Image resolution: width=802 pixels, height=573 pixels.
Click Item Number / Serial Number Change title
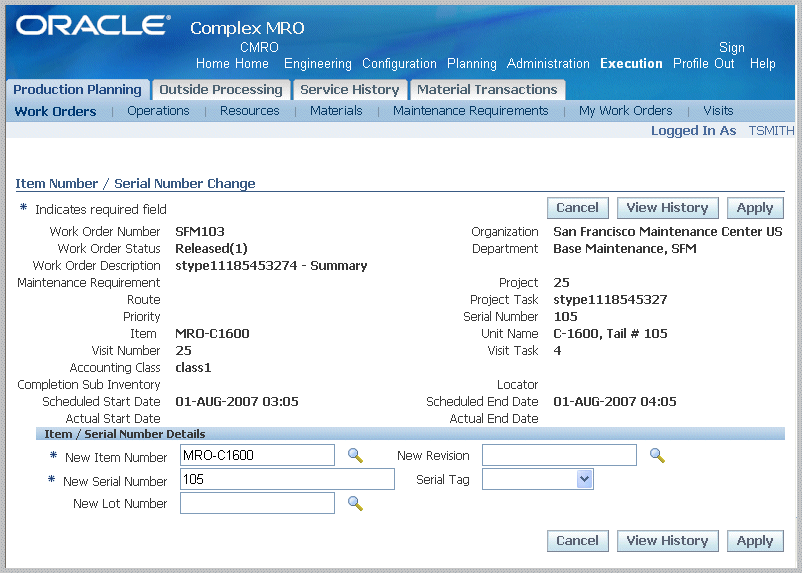pos(135,183)
